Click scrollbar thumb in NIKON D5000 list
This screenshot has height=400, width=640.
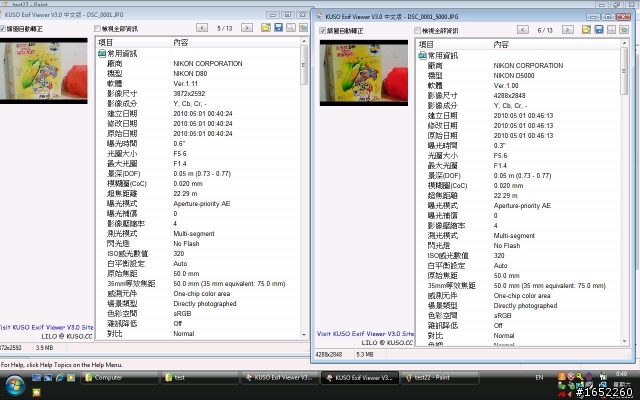(624, 71)
